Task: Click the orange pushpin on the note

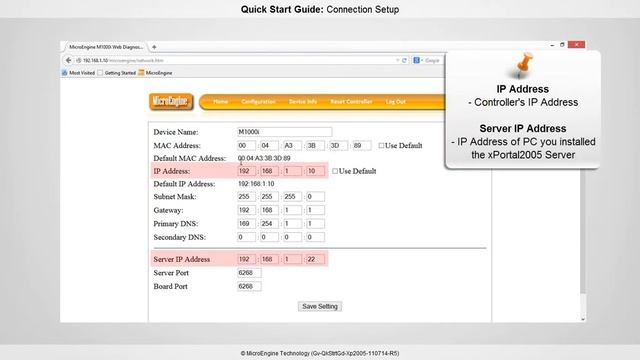Action: click(523, 65)
